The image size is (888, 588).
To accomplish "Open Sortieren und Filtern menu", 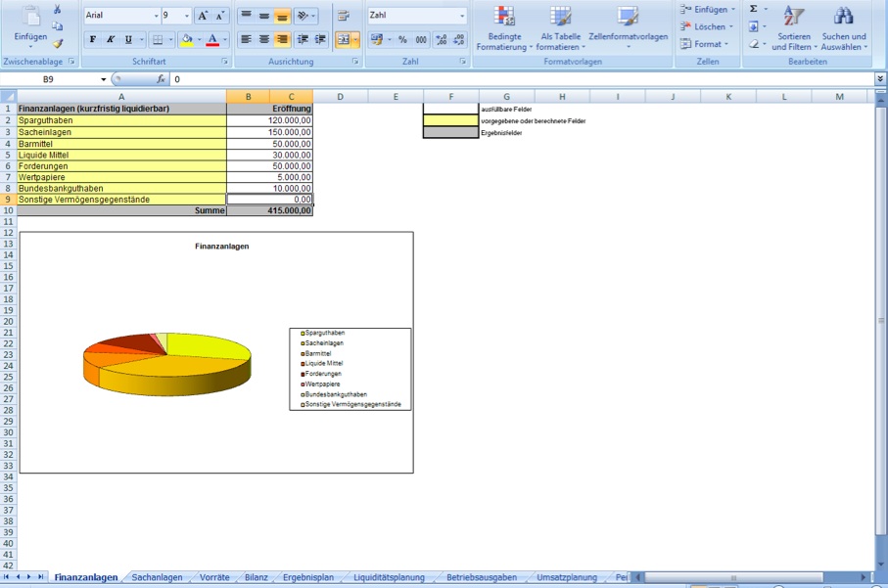I will [x=794, y=27].
